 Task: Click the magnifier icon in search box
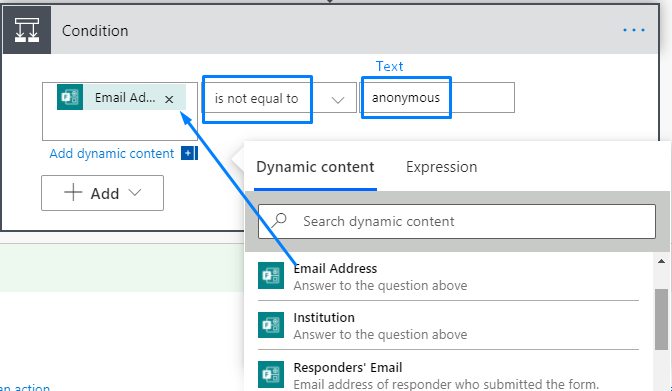(x=279, y=221)
